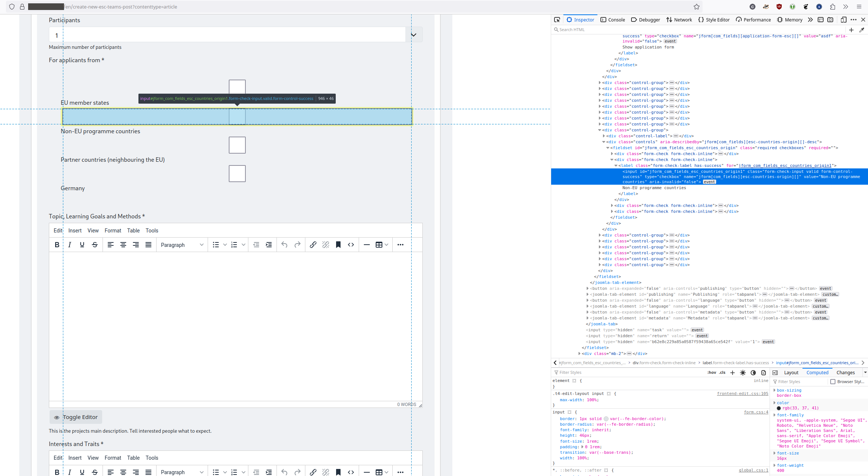The image size is (868, 476).
Task: Expand the box-sizing computed property
Action: tap(774, 390)
